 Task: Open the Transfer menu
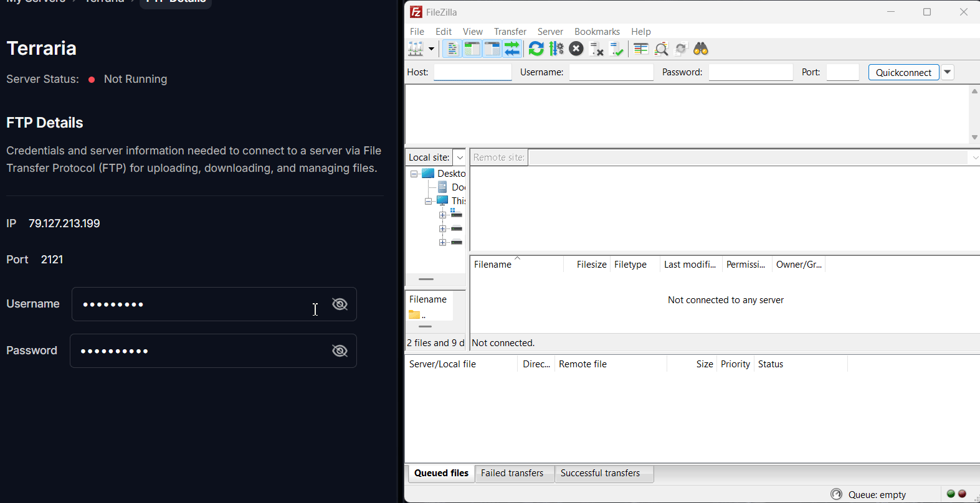(x=510, y=31)
